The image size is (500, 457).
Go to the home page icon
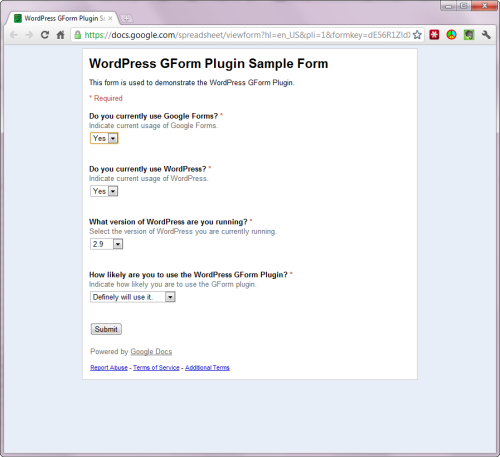60,35
